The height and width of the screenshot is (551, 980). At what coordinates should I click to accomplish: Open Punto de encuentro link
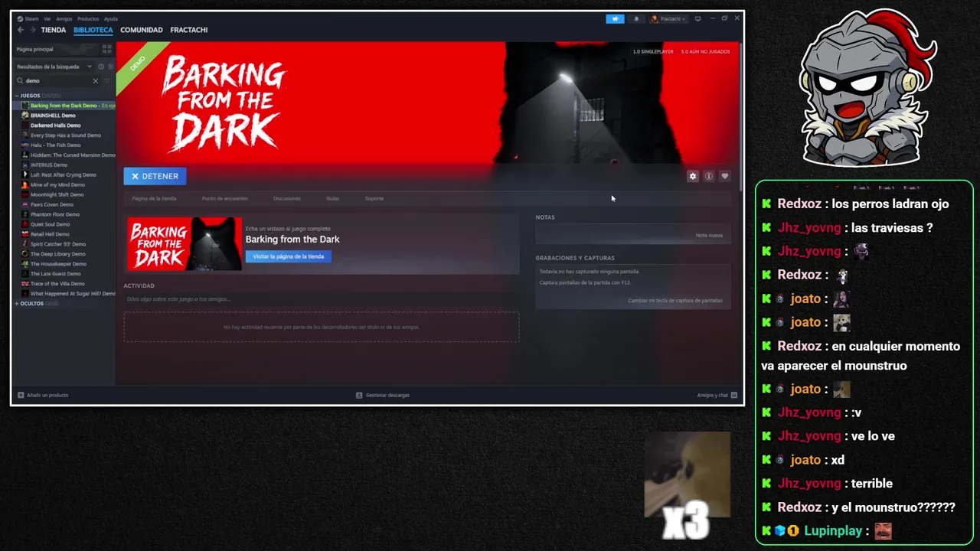coord(225,198)
